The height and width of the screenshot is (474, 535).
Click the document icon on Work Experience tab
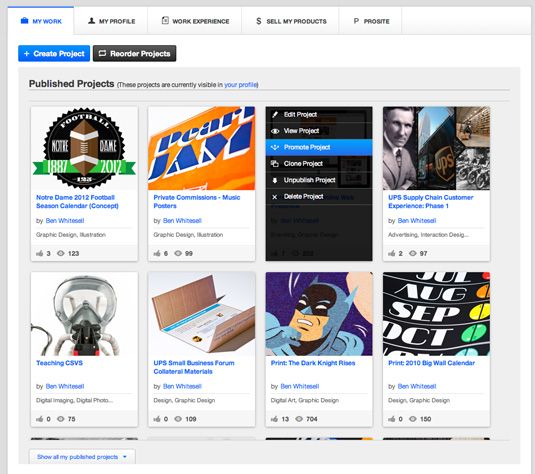(165, 20)
